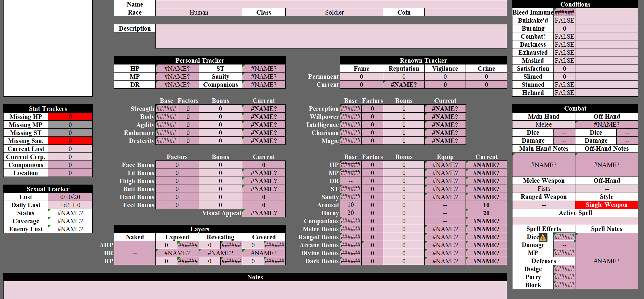Screen dimensions: 644x299
Task: Select the Permanent Reputation cell
Action: tap(404, 76)
